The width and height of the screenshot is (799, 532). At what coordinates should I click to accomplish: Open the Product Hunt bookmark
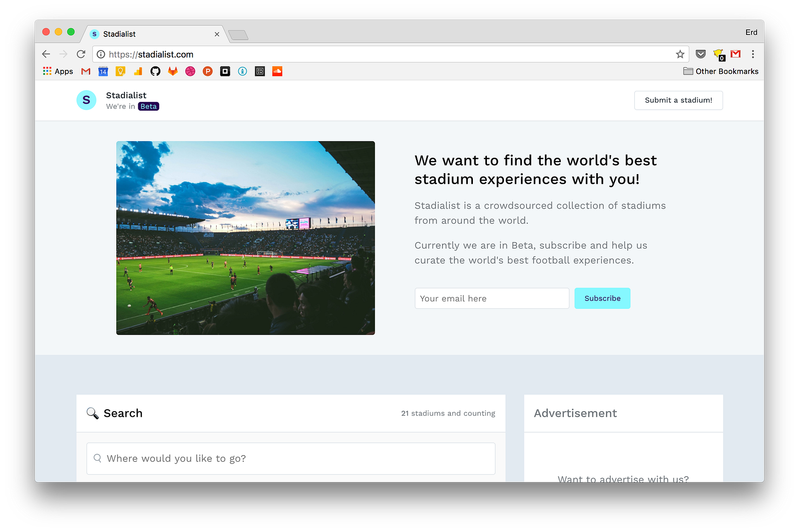coord(208,71)
